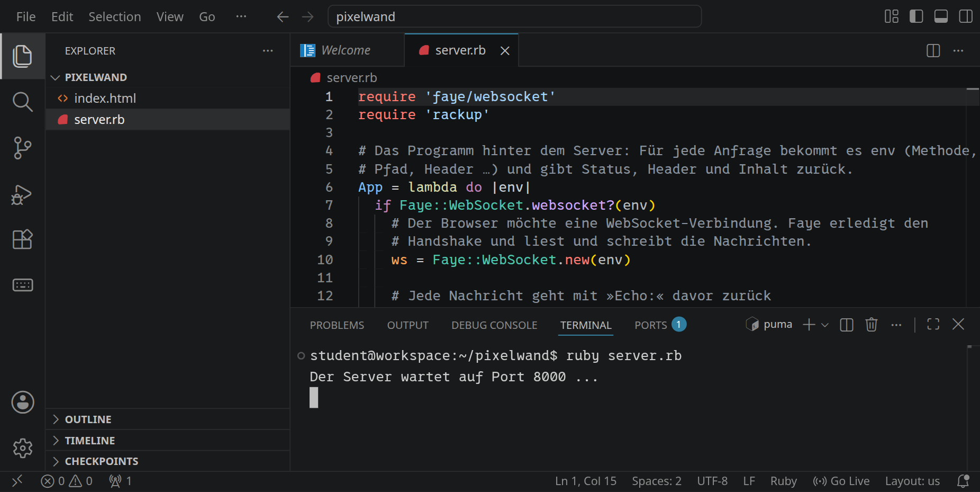Switch to the Output panel tab

click(x=408, y=325)
